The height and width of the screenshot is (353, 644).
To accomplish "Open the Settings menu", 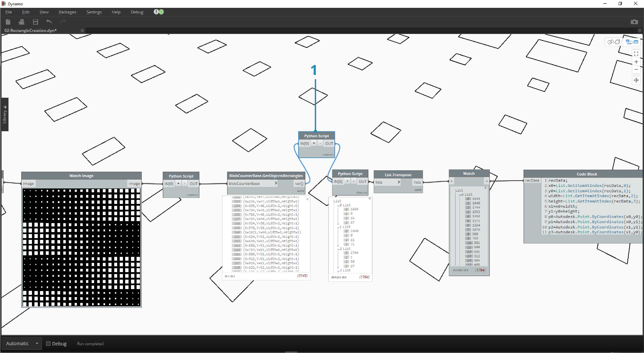I will click(94, 12).
